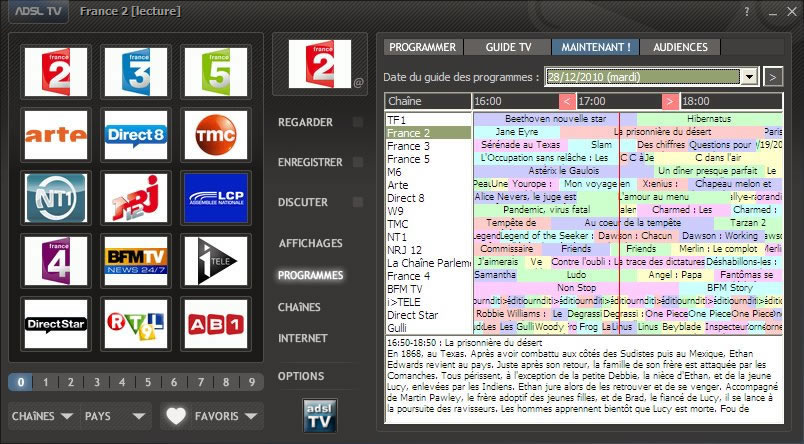Screen dimensions: 804x444
Task: Switch to the Audiences tab
Action: [x=680, y=47]
